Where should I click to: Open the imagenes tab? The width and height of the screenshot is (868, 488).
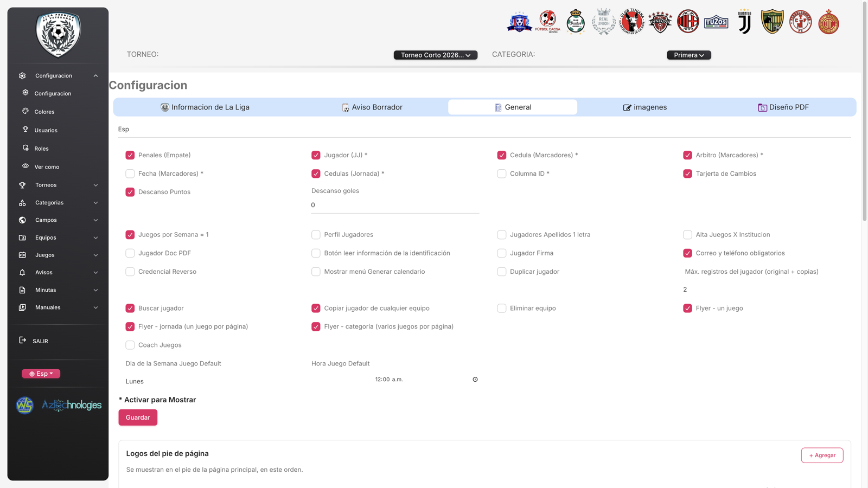point(645,107)
